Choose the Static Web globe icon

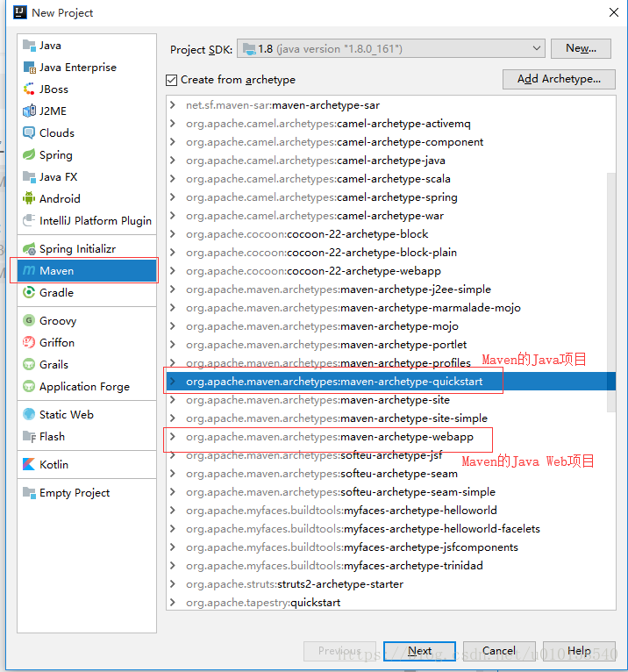[x=29, y=414]
